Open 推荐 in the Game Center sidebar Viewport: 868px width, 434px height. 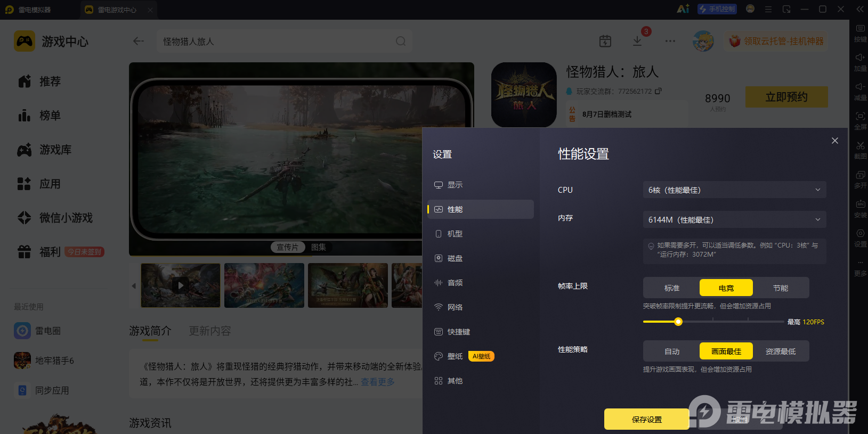pos(39,81)
